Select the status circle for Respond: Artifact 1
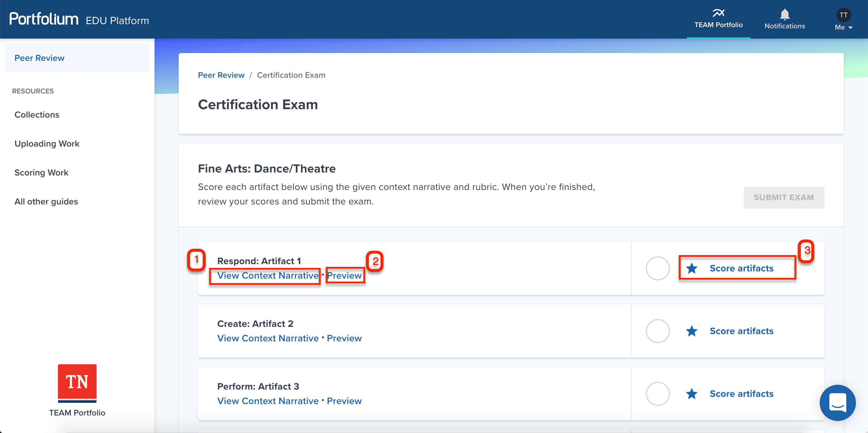The width and height of the screenshot is (868, 433). [657, 268]
